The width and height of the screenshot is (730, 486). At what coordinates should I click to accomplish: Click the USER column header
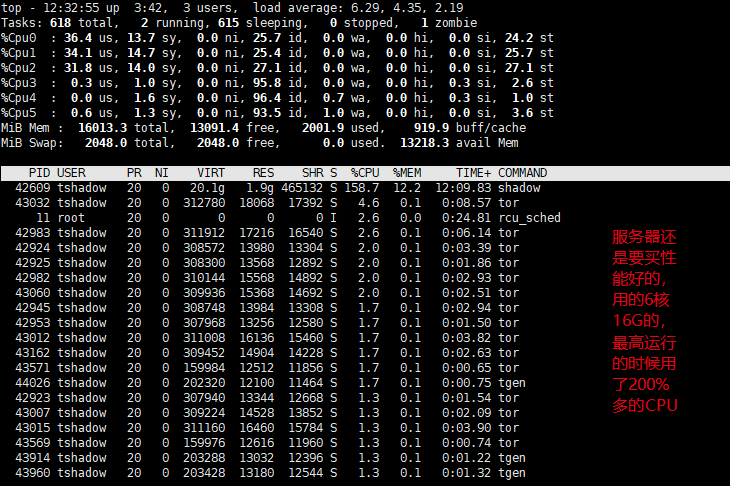pyautogui.click(x=71, y=173)
